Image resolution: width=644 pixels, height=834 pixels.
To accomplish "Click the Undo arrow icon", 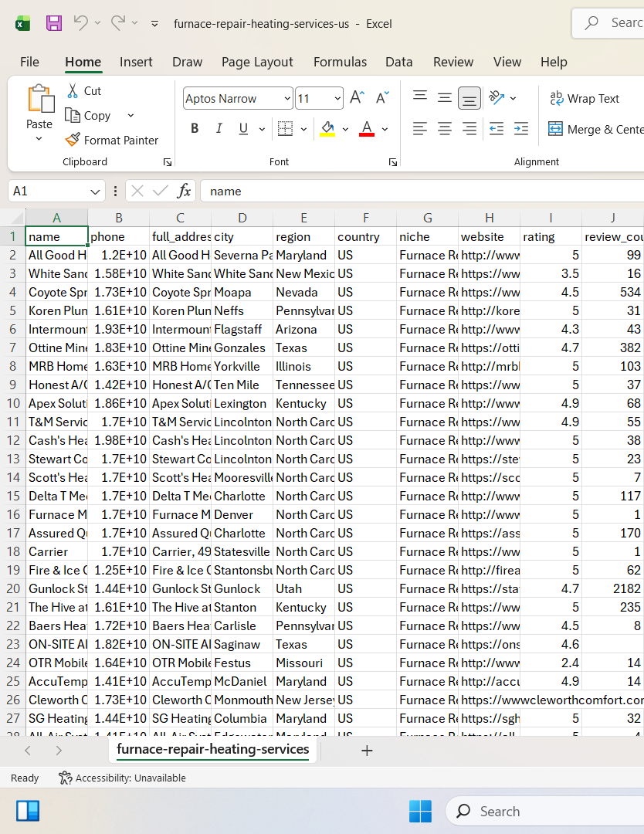I will point(80,23).
